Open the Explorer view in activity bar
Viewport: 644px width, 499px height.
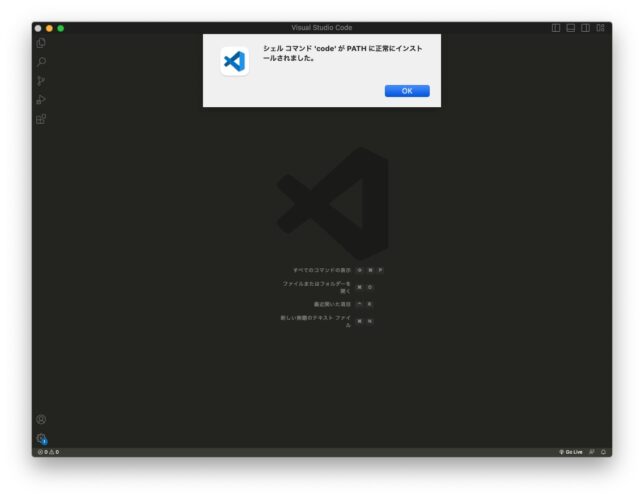(41, 43)
